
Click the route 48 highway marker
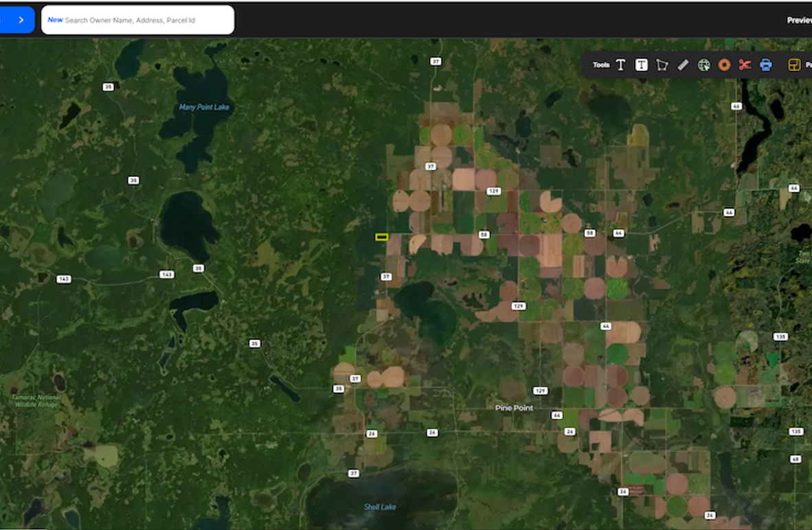(x=796, y=459)
